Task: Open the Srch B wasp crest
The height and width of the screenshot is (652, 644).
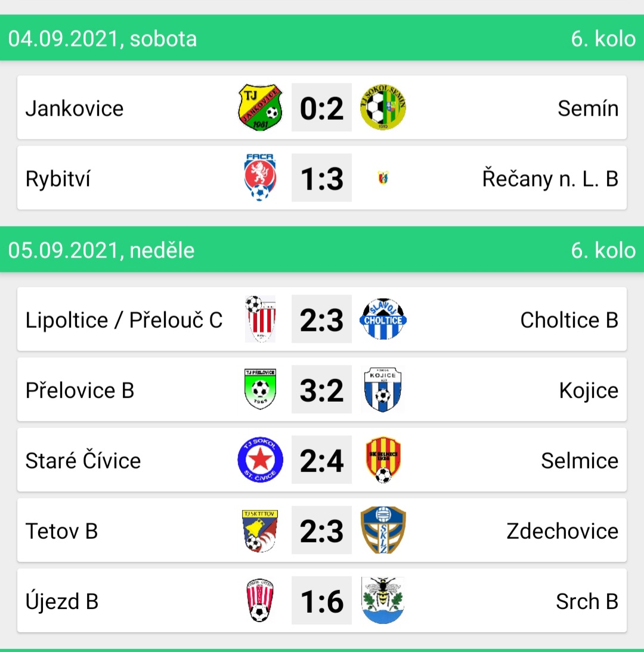Action: [x=383, y=600]
